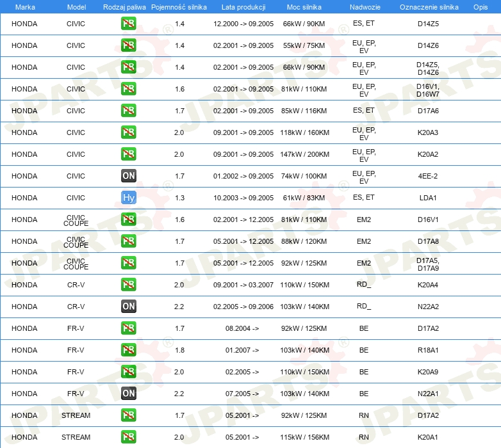501x448 pixels.
Task: Click petrol icon in D17A6 row
Action: coord(128,111)
